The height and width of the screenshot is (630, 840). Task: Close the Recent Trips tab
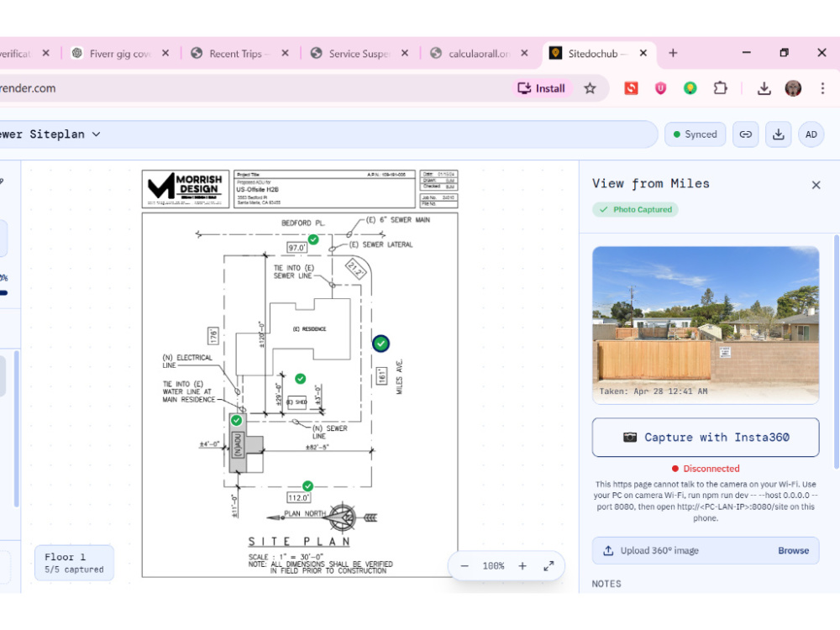coord(285,53)
